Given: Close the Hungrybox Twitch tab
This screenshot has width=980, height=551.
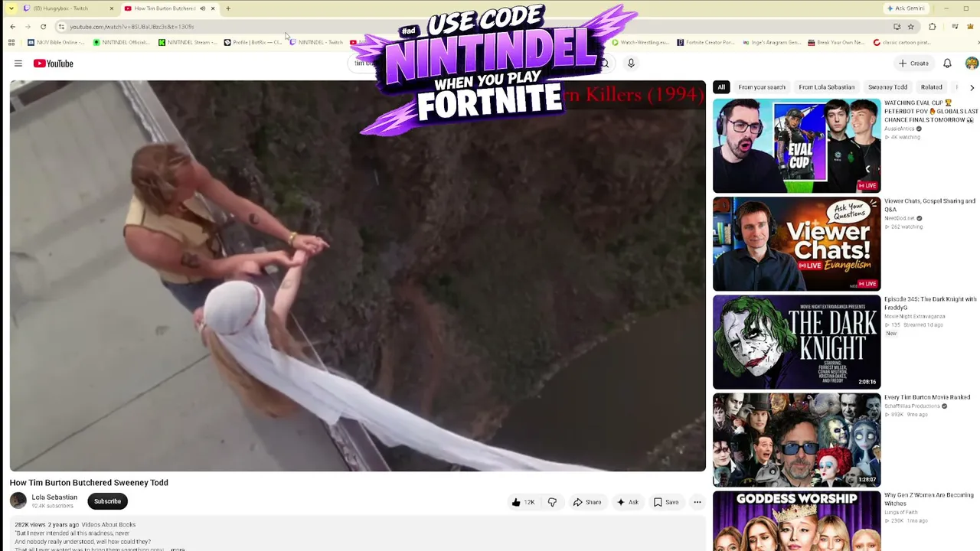Looking at the screenshot, I should (x=111, y=8).
